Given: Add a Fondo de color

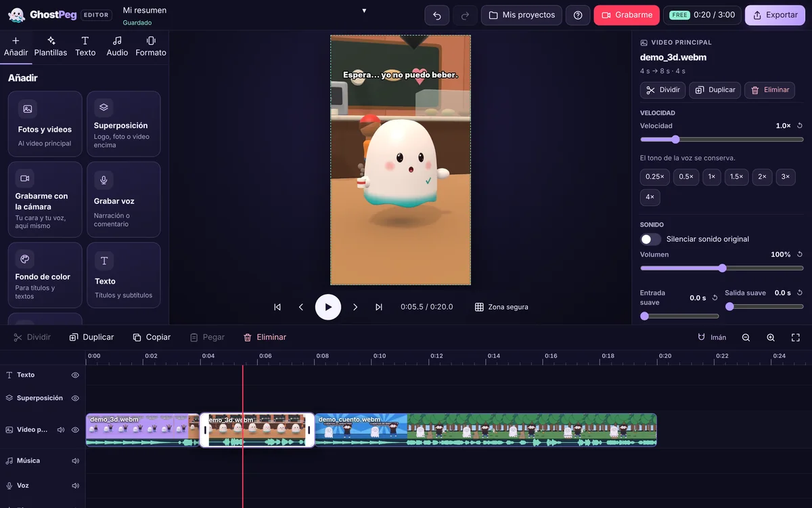Looking at the screenshot, I should click(45, 275).
